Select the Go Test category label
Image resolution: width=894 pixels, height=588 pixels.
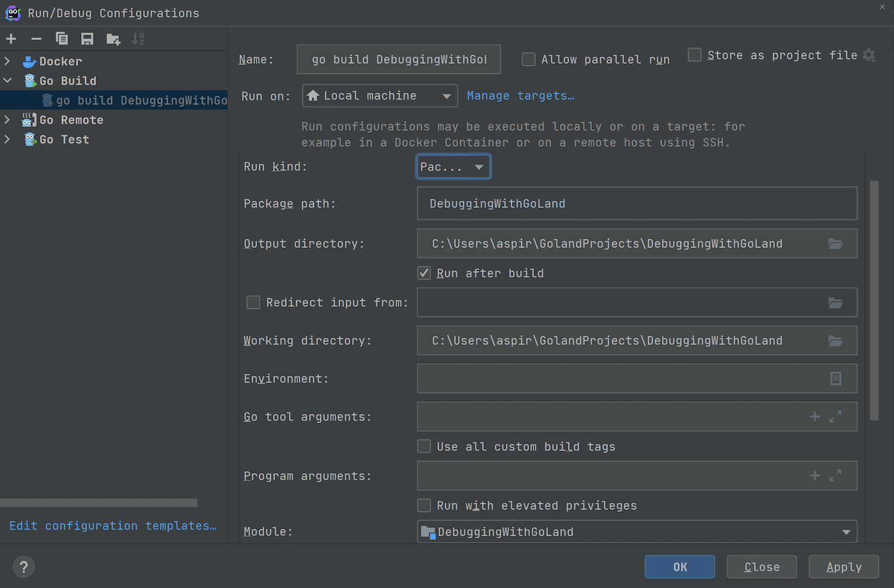(64, 139)
